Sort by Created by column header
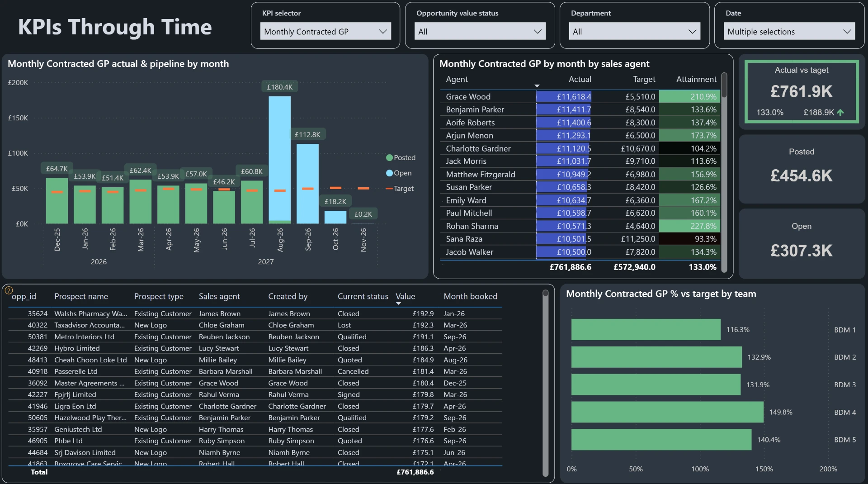Viewport: 868px width, 484px height. point(288,296)
